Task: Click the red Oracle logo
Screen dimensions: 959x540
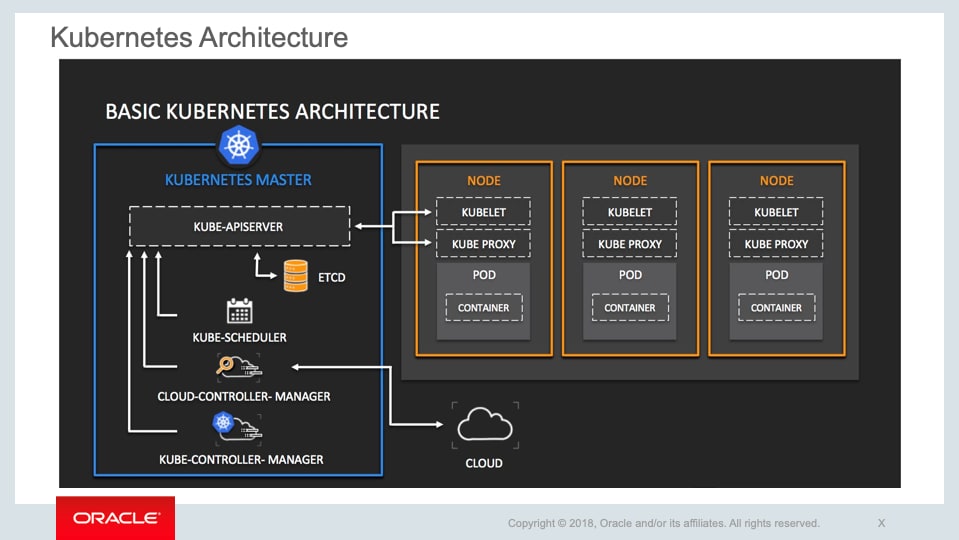Action: (115, 518)
